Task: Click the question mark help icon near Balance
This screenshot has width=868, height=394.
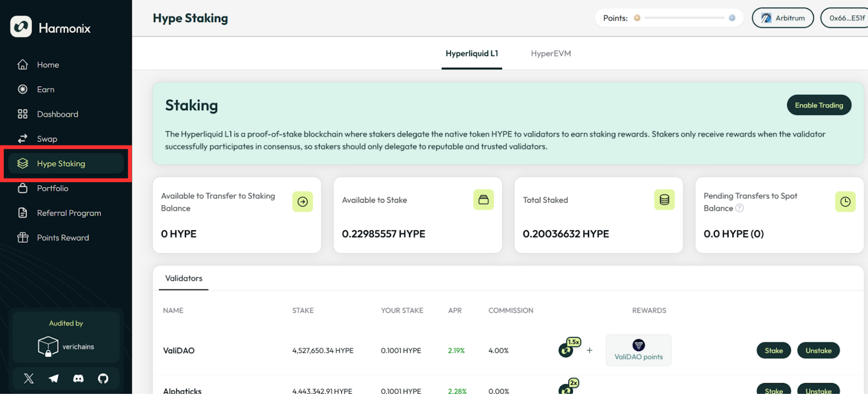Action: pyautogui.click(x=739, y=208)
